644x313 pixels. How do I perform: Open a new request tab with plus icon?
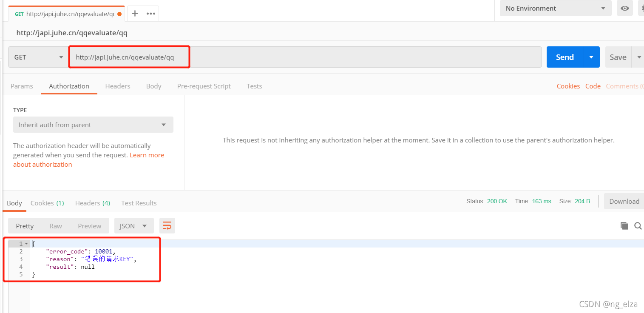[x=135, y=14]
